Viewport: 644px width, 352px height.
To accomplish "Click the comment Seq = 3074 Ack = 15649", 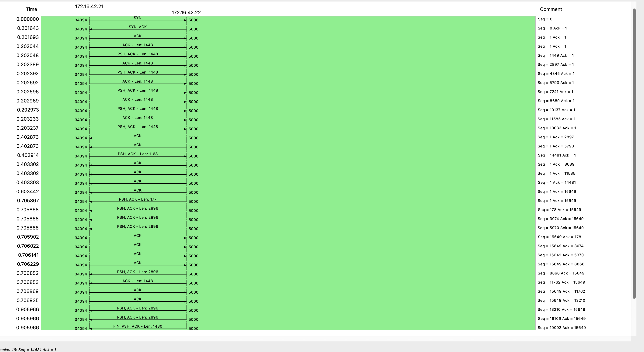I will 561,219.
